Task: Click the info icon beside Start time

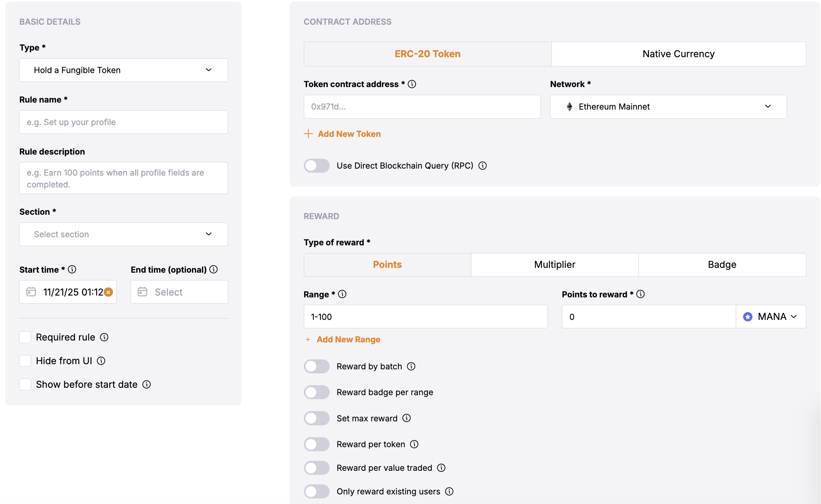Action: click(x=72, y=269)
